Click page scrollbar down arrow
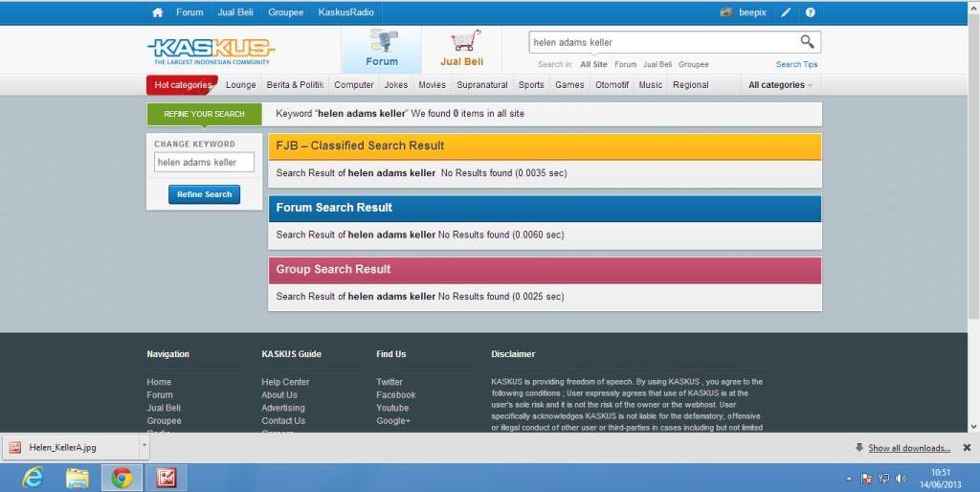980x492 pixels. (x=973, y=426)
